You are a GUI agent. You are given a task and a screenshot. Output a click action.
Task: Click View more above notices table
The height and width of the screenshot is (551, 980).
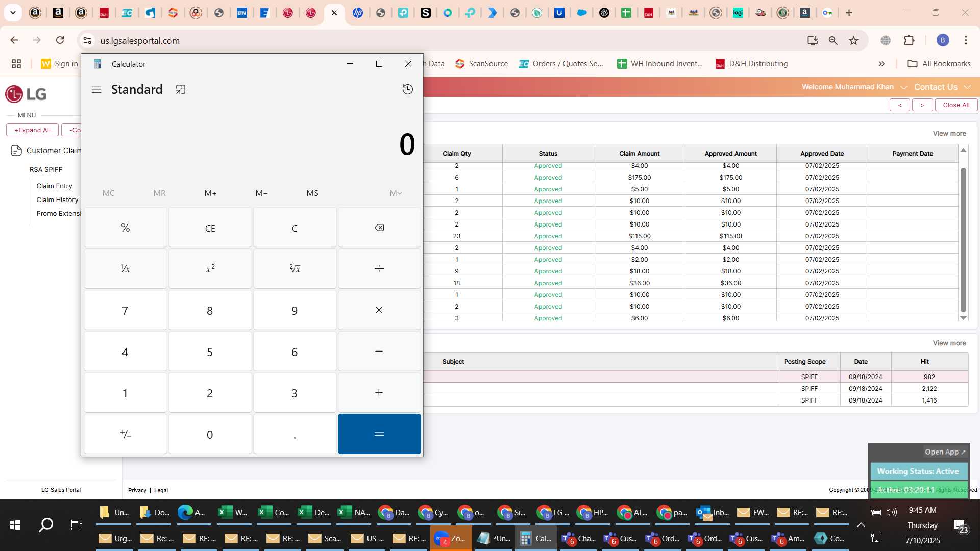[x=949, y=343]
